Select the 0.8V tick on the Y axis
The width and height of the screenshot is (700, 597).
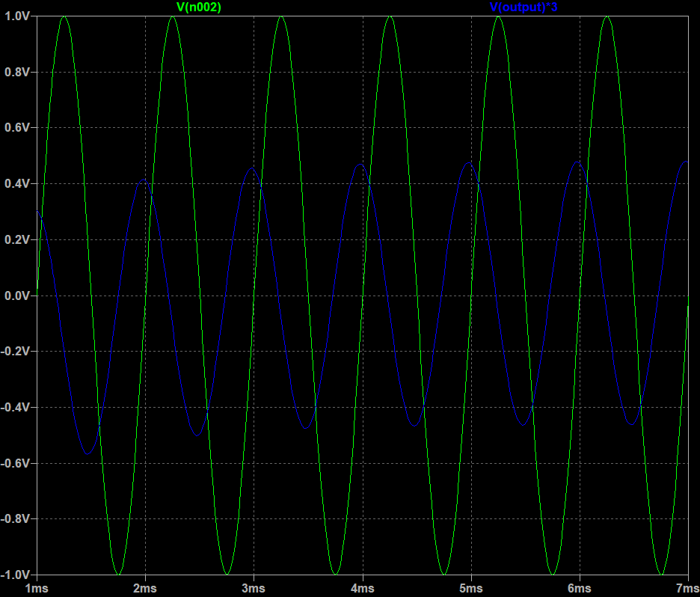point(16,72)
